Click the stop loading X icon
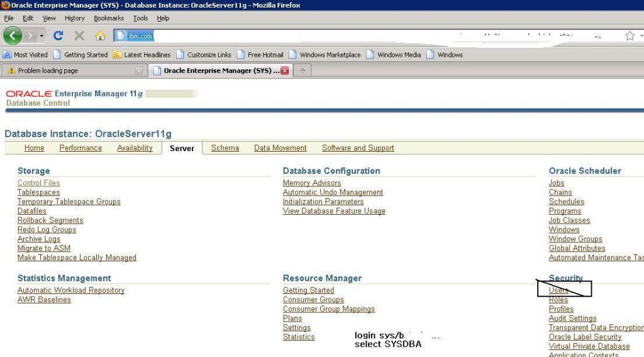644x357 pixels. pyautogui.click(x=79, y=36)
